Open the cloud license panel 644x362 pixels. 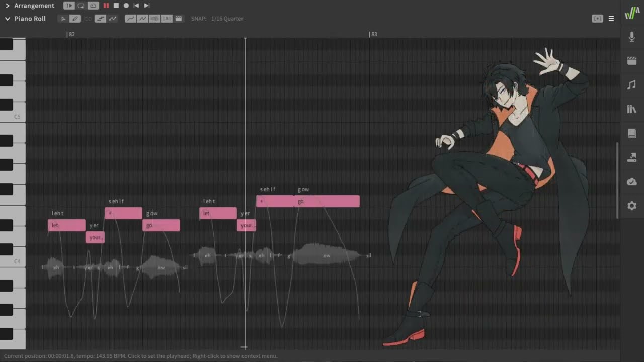pos(632,182)
